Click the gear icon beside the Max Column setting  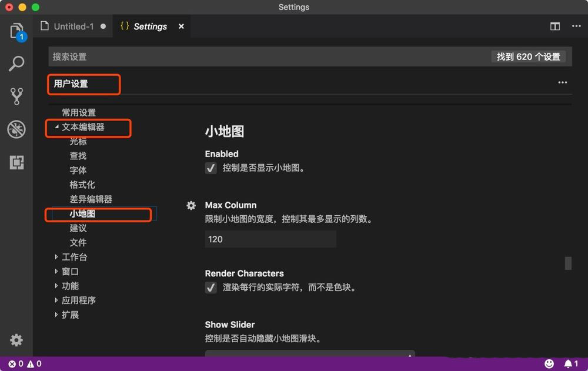191,205
